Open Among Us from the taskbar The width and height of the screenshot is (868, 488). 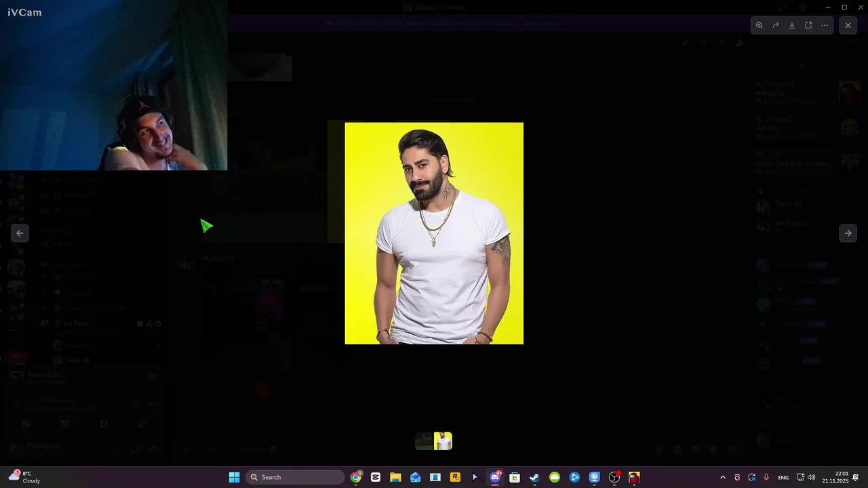pos(634,477)
